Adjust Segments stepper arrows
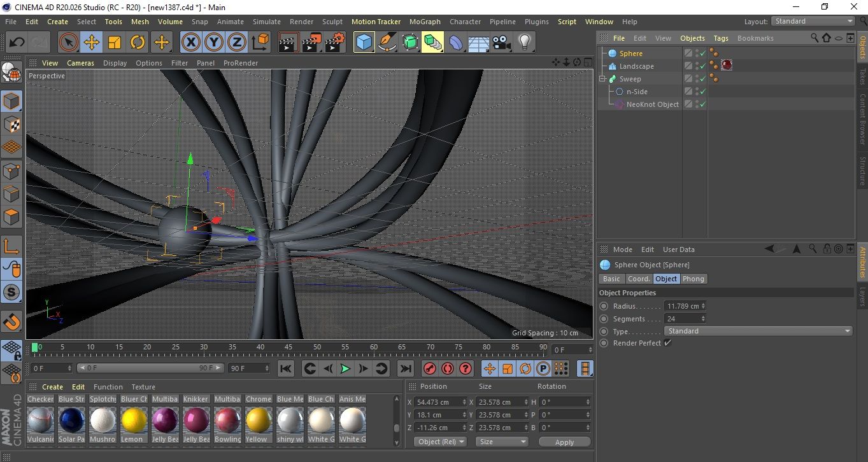 click(703, 319)
